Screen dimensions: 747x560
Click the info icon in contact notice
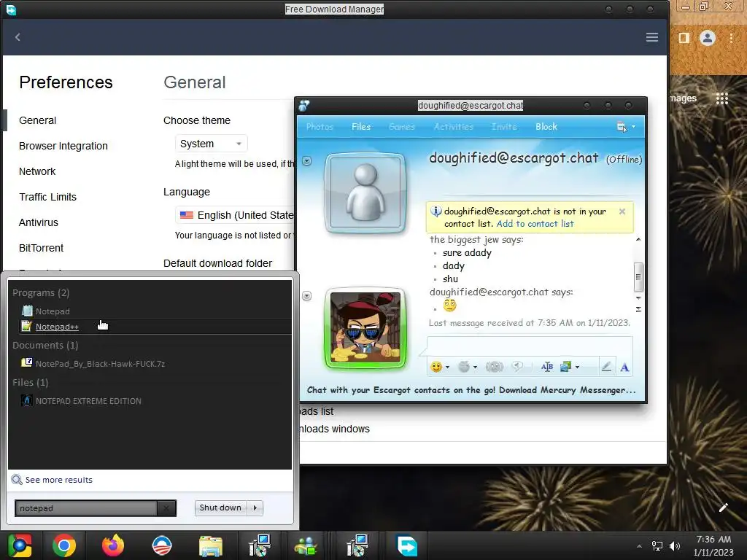coord(436,211)
